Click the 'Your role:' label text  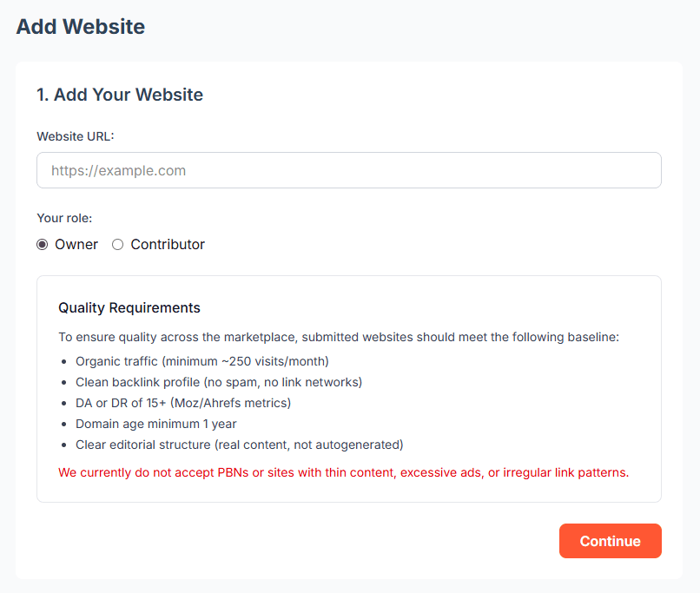click(x=64, y=218)
